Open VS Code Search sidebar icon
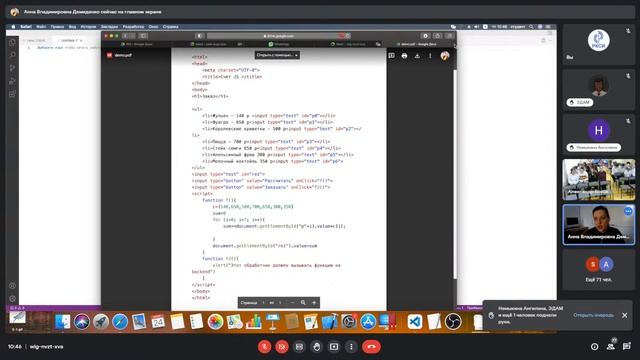Viewport: 640px width, 360px height. (x=12, y=55)
